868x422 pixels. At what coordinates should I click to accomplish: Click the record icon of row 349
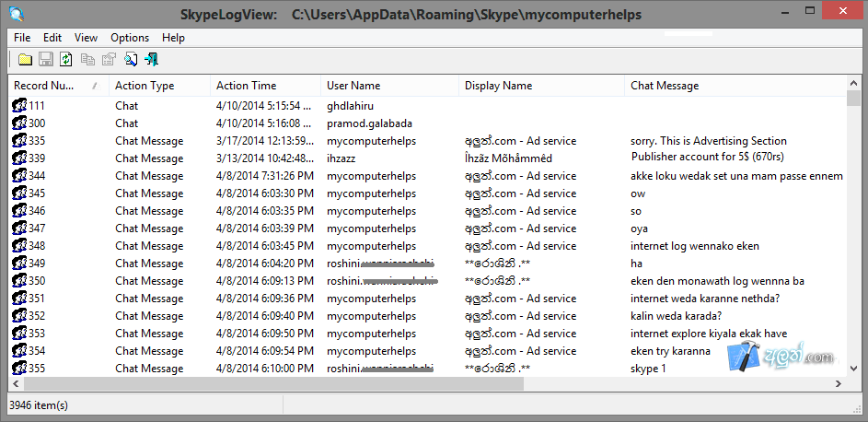(19, 263)
